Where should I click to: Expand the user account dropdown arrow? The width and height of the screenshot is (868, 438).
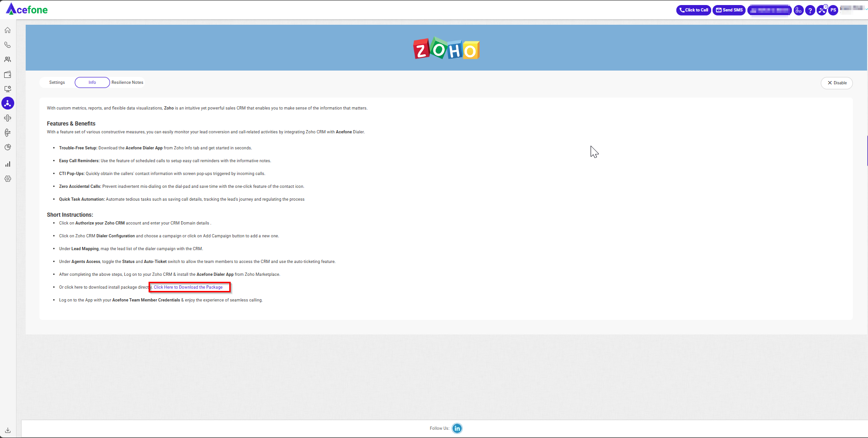coord(866,9)
